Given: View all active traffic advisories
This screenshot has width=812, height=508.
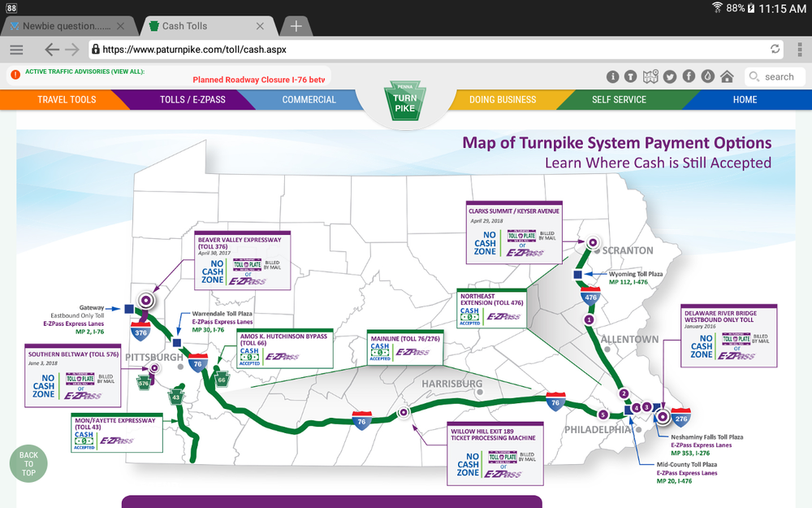Looking at the screenshot, I should [85, 72].
